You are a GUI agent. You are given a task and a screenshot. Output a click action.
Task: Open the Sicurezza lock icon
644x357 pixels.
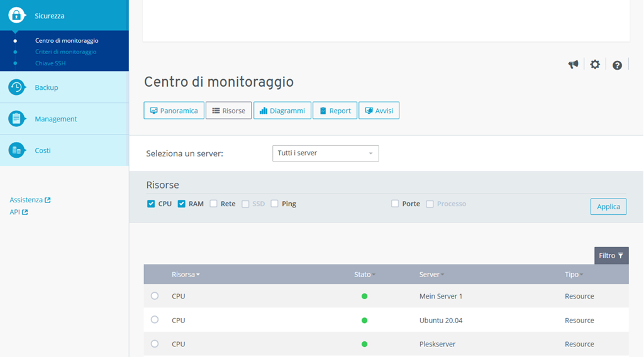coord(16,16)
